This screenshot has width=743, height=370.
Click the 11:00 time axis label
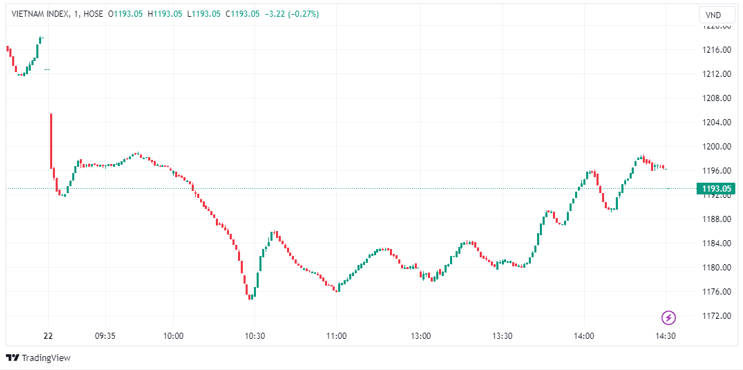coord(336,335)
